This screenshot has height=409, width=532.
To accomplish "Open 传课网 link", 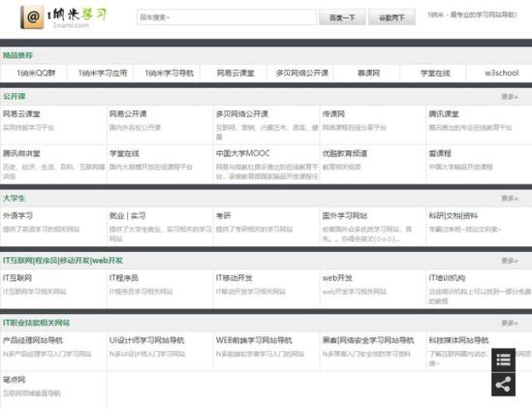I will (333, 114).
